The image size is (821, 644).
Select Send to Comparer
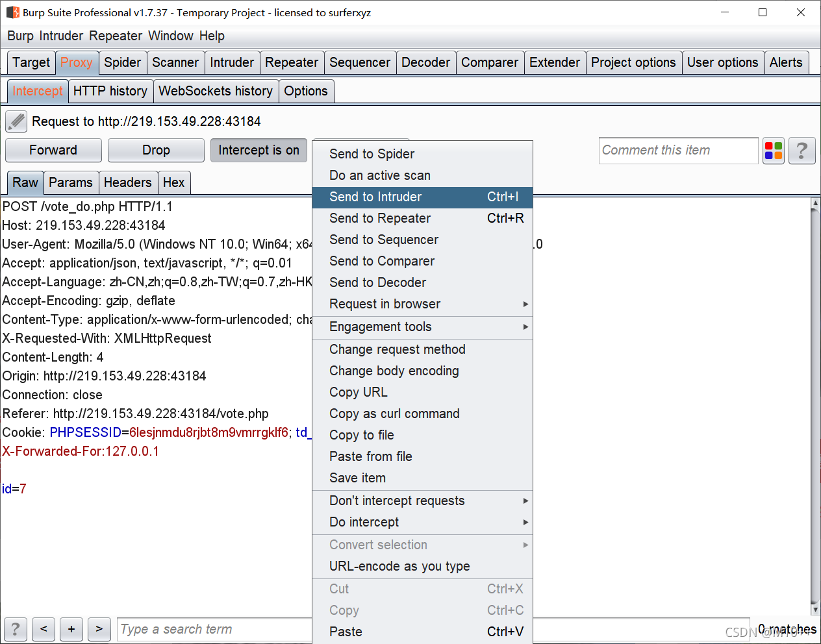click(x=422, y=261)
